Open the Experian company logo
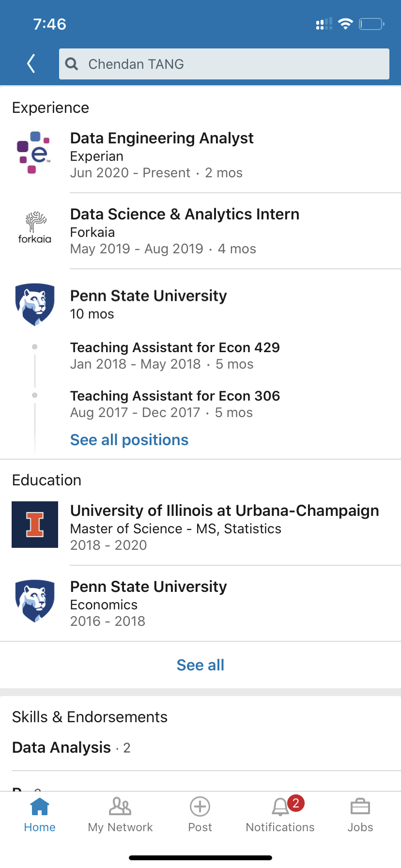 (x=34, y=153)
